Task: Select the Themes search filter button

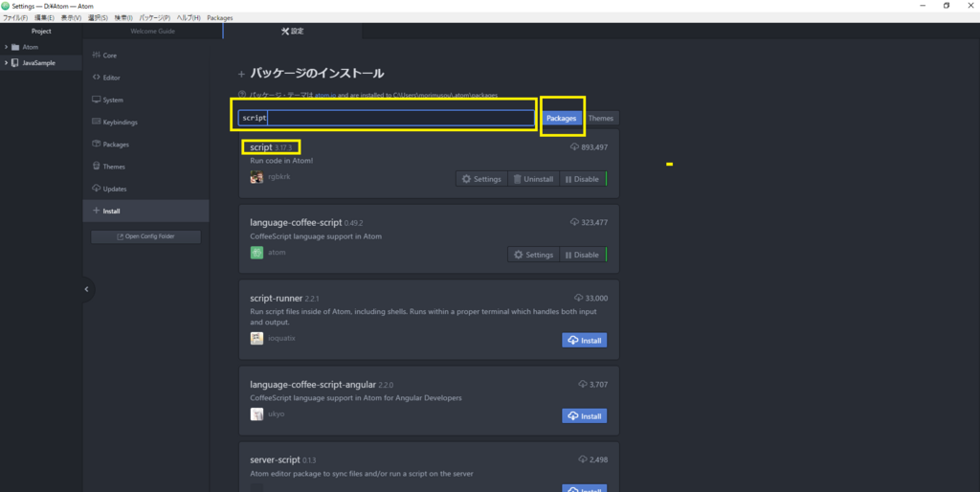Action: point(601,118)
